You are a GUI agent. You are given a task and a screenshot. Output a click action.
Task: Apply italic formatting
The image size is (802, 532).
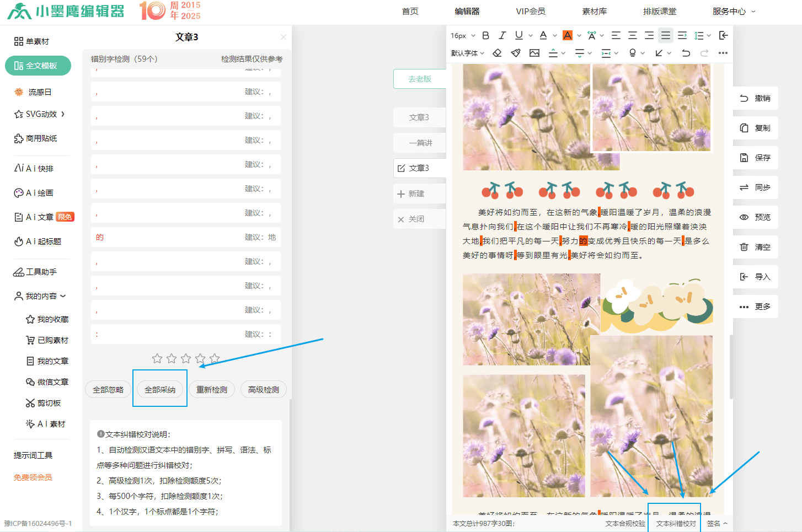pyautogui.click(x=502, y=35)
